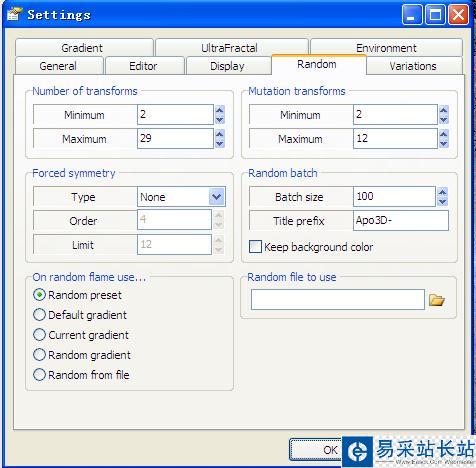Switch to the Gradient tab
476x468 pixels.
coord(84,48)
